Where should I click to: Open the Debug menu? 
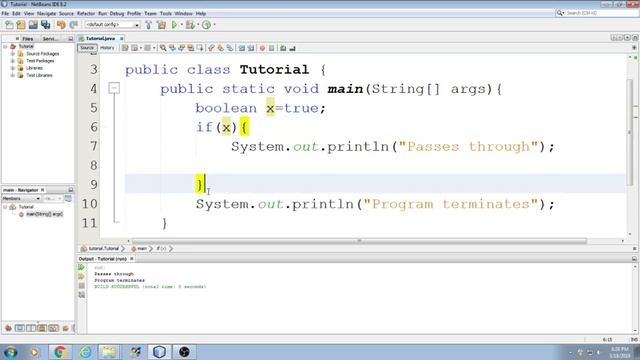coord(117,13)
